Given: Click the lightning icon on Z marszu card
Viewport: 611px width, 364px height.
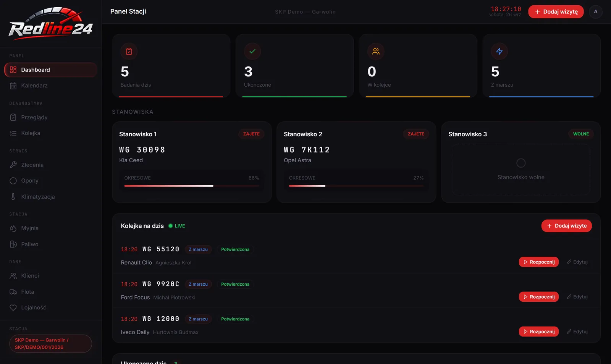Looking at the screenshot, I should pyautogui.click(x=499, y=52).
